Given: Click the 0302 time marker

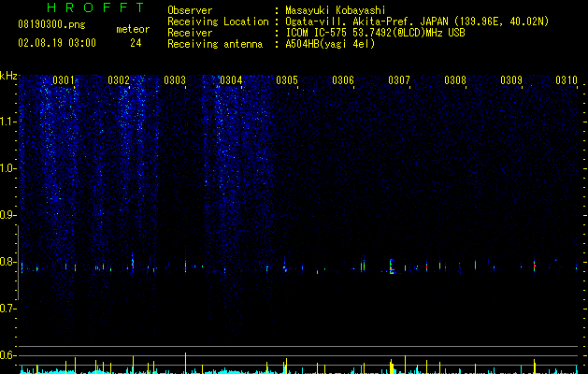Looking at the screenshot, I should click(119, 80).
